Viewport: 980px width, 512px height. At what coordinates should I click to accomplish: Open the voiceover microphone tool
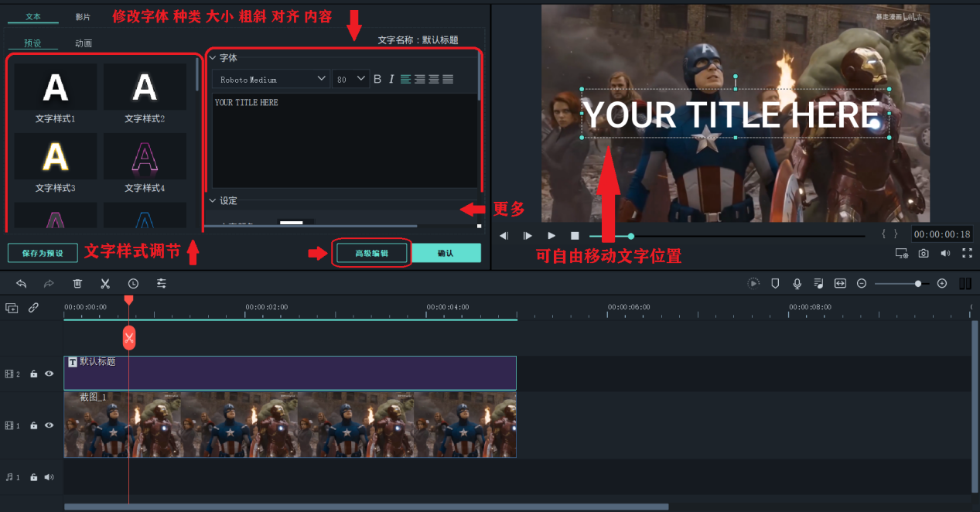click(797, 284)
